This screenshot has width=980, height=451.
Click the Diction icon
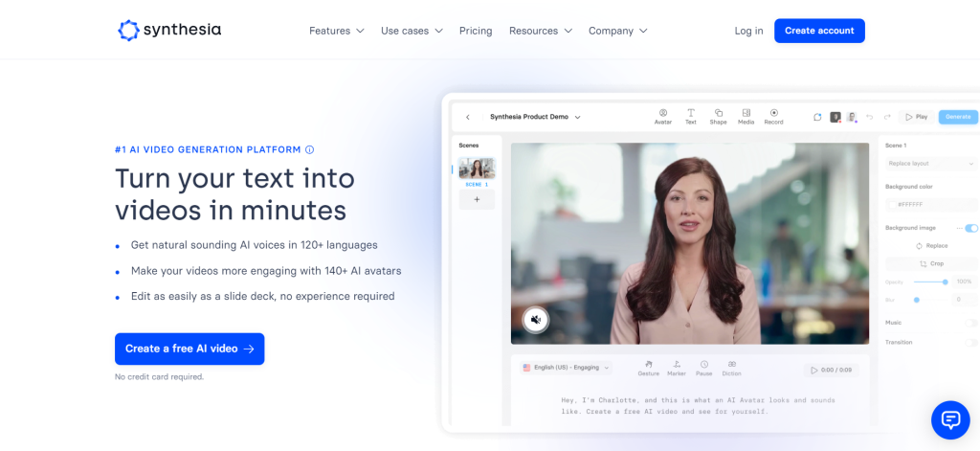pos(731,369)
